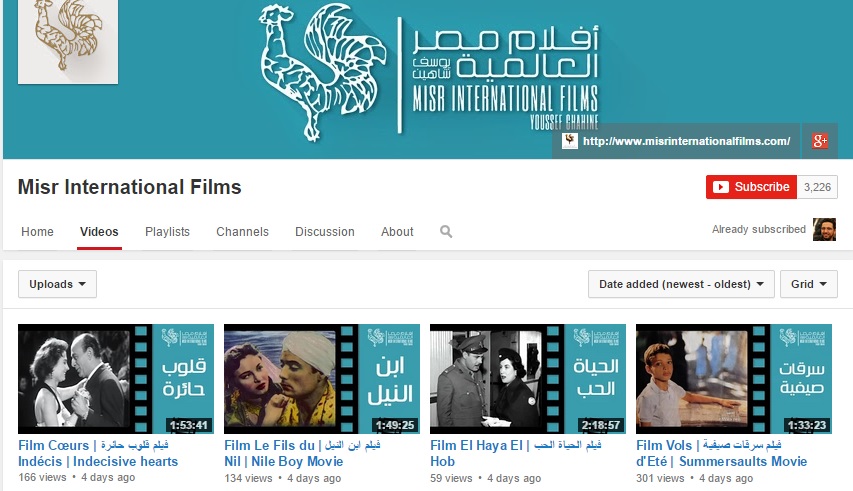Viewport: 853px width, 491px height.
Task: Go to the Channels tab
Action: pos(243,232)
